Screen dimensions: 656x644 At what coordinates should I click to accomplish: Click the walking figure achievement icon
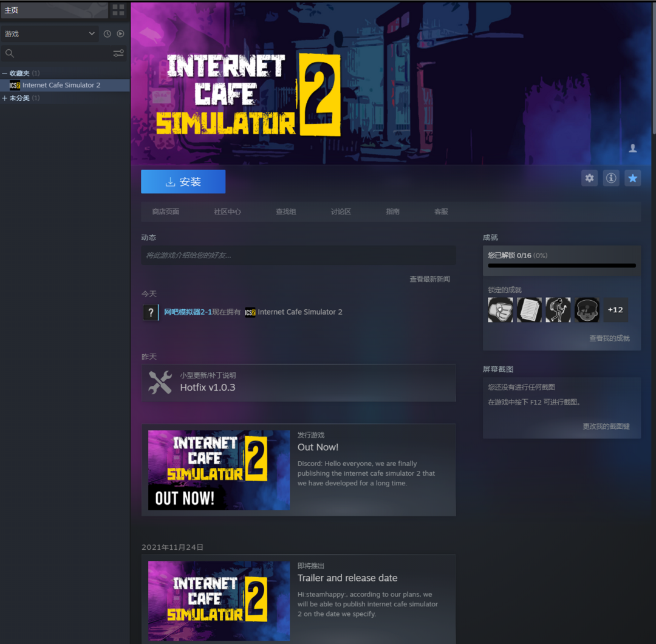[x=558, y=310]
